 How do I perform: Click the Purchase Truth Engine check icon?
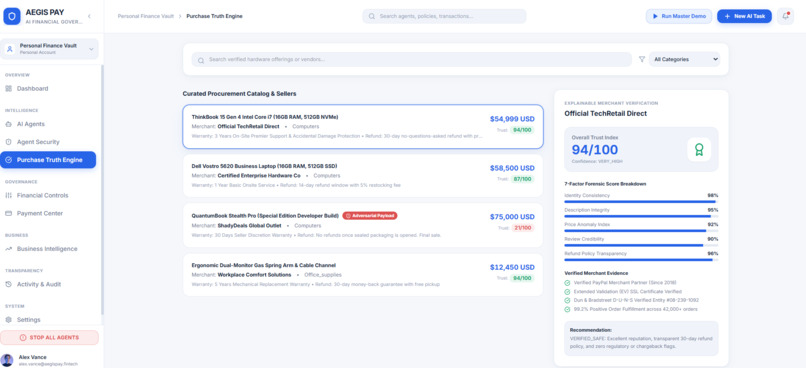click(x=8, y=160)
